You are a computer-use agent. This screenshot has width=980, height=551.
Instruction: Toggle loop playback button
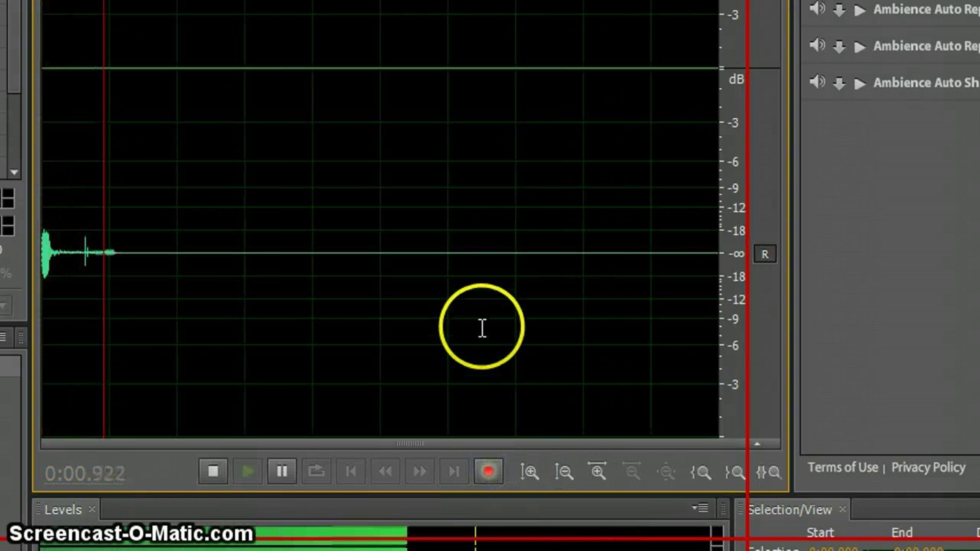click(316, 471)
